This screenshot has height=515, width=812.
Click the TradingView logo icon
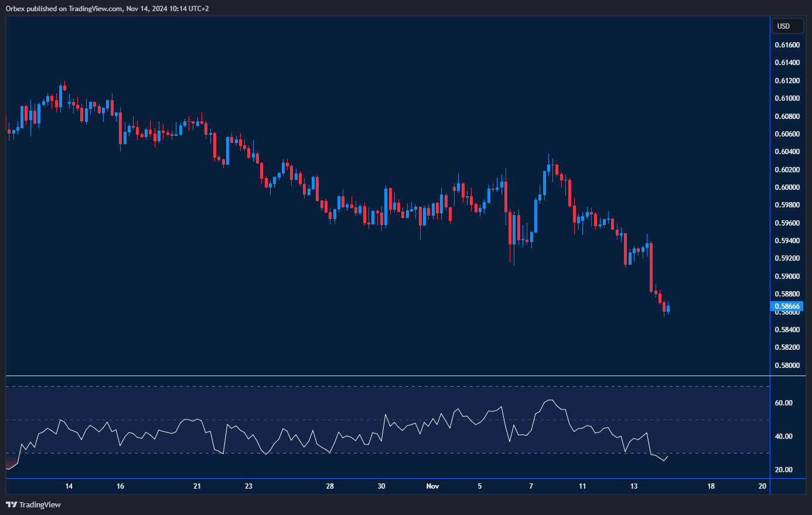11,504
